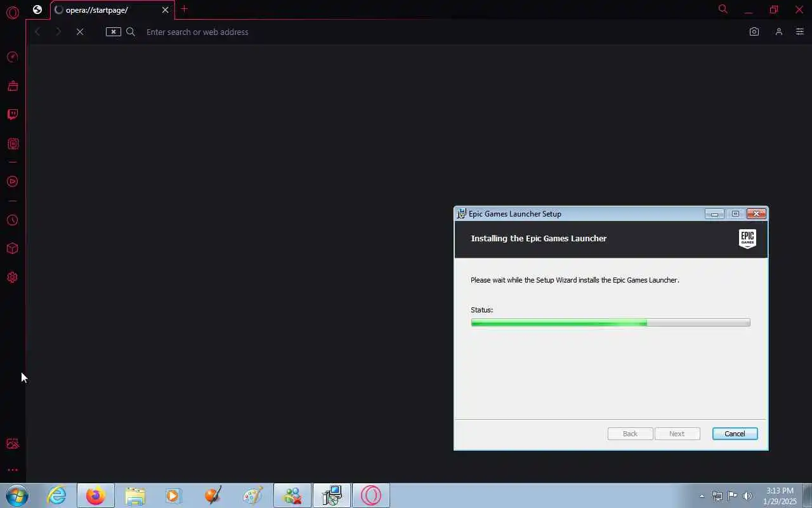Cancel the Epic Games Launcher installation
This screenshot has width=812, height=508.
[735, 434]
